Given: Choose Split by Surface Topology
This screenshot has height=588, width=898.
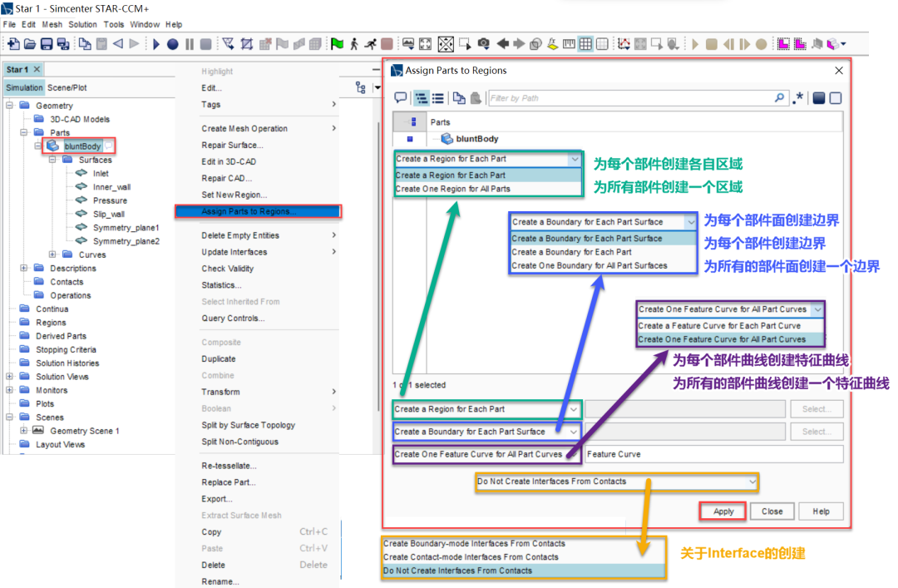Looking at the screenshot, I should (248, 425).
